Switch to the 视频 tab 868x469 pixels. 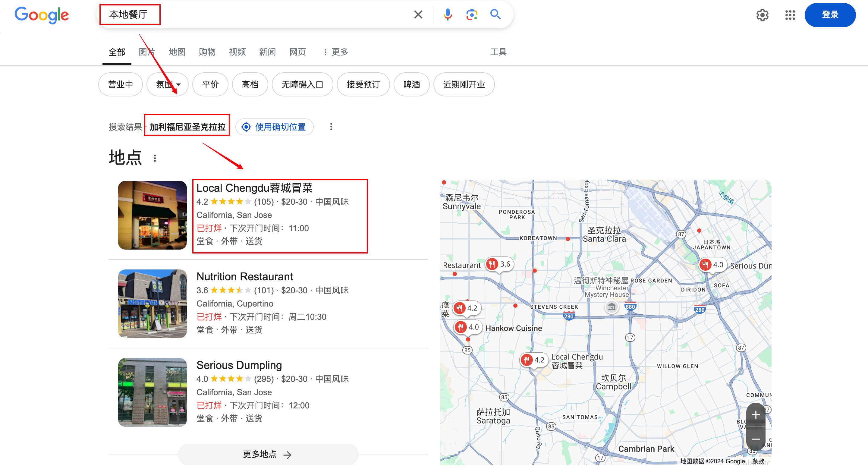(237, 52)
